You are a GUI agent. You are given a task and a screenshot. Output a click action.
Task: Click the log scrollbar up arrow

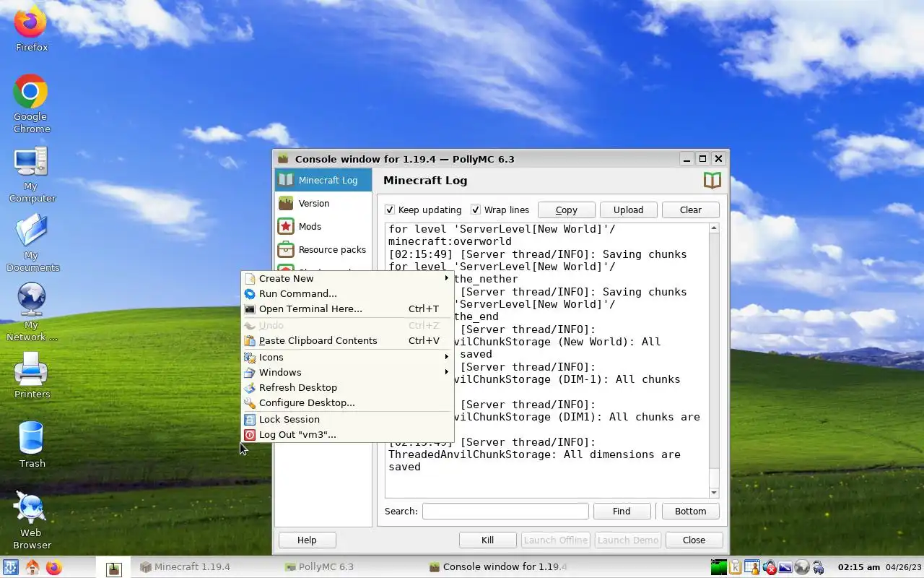[x=714, y=228]
